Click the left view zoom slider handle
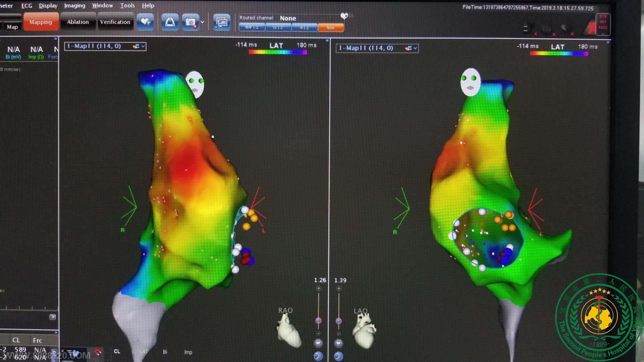Viewport: 644px width, 362px height. pyautogui.click(x=318, y=320)
